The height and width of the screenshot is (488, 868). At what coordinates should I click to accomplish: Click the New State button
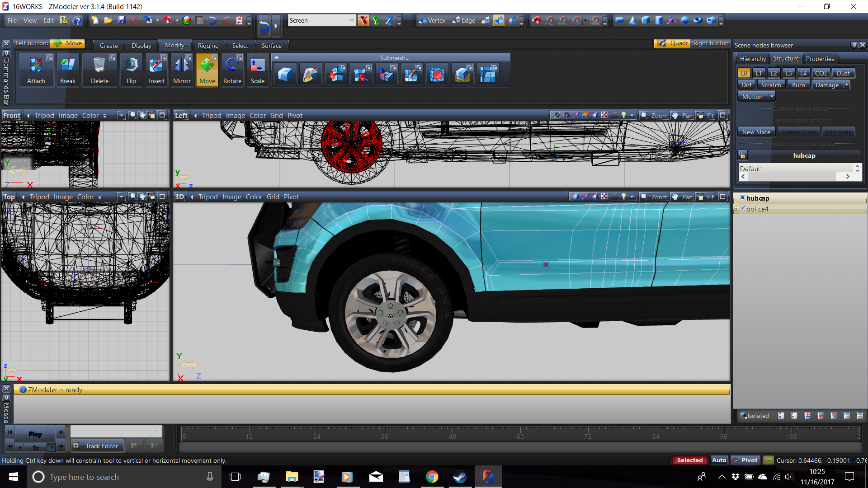[756, 132]
